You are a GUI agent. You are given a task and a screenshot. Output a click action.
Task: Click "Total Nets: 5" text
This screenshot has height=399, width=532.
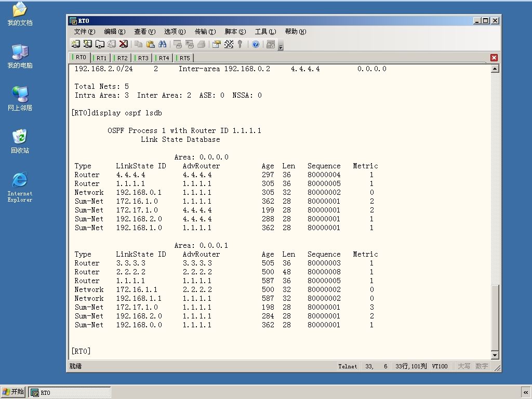click(102, 87)
